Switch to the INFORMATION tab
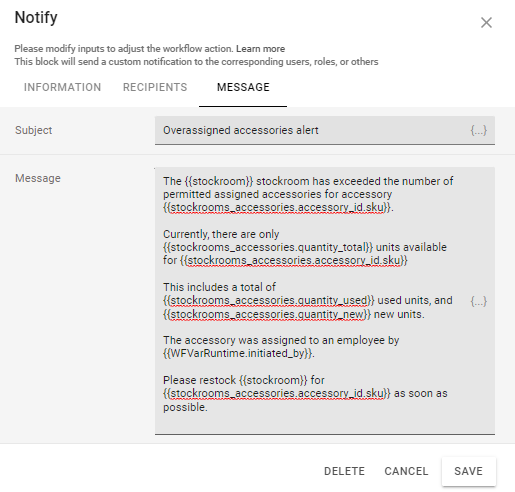Screen dimensions: 515x492 62,87
